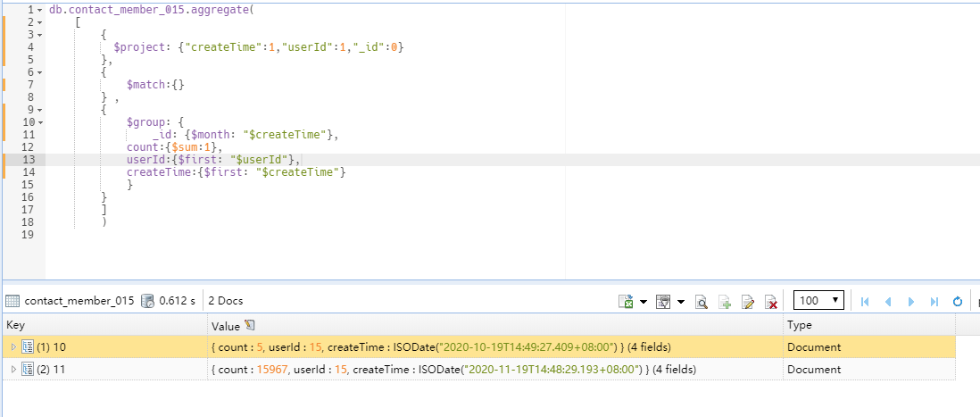980x417 pixels.
Task: Go to first page of results
Action: click(x=866, y=302)
